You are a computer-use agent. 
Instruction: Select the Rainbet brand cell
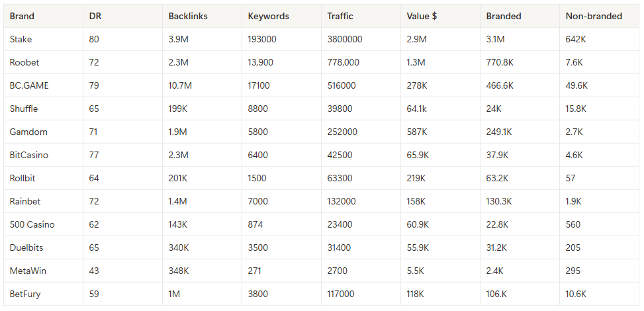43,201
